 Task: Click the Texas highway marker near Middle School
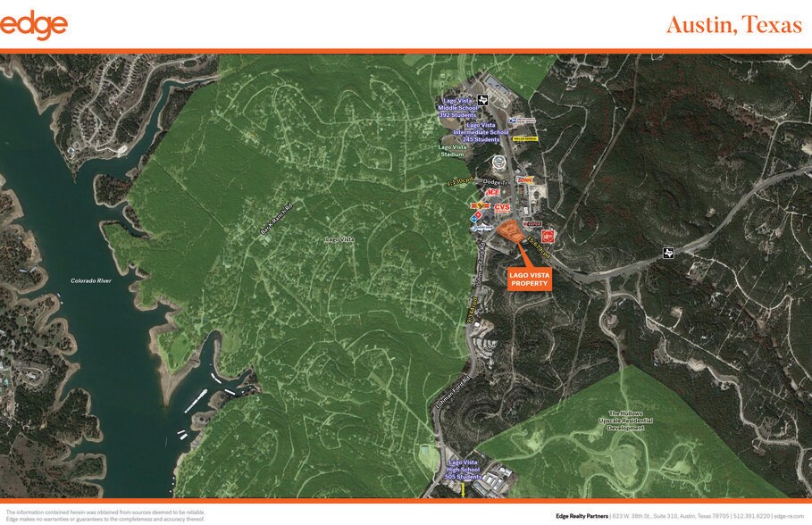483,99
